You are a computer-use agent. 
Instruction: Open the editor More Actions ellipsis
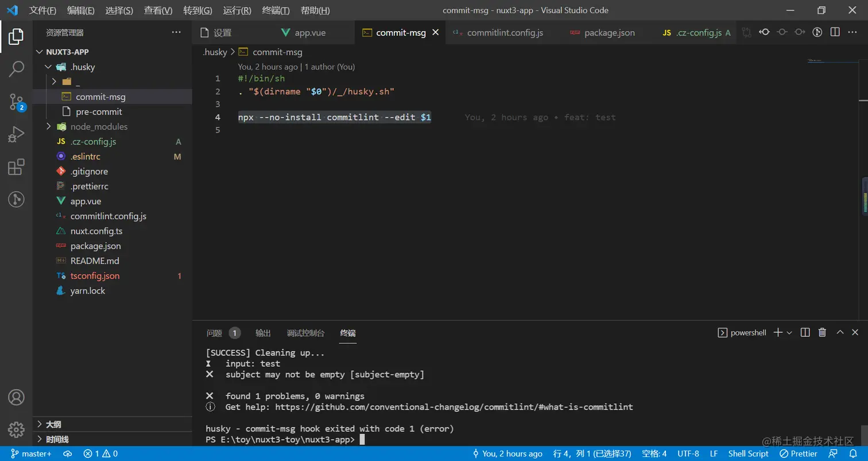tap(853, 33)
